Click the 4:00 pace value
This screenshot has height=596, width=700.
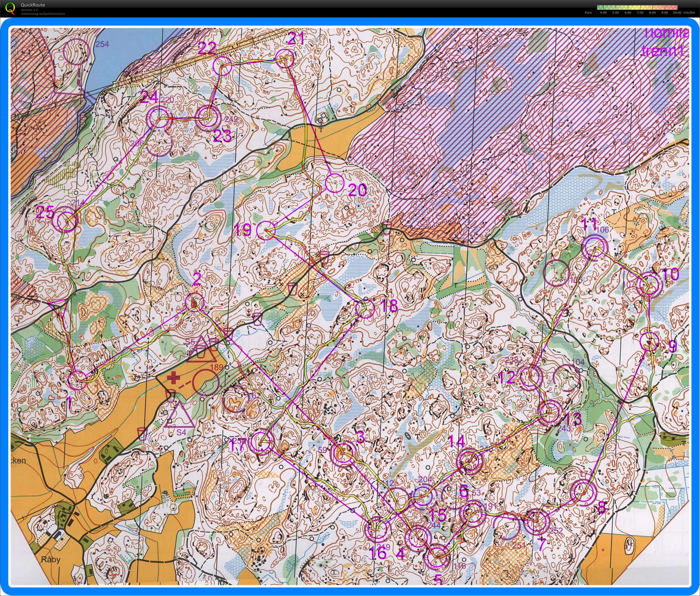603,13
